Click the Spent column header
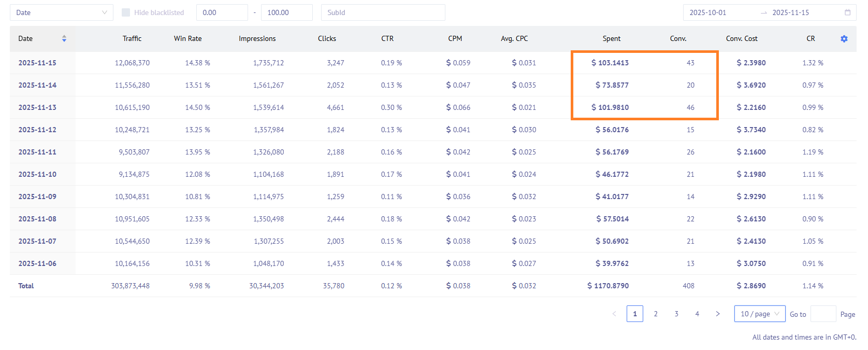The image size is (868, 350). pos(611,39)
